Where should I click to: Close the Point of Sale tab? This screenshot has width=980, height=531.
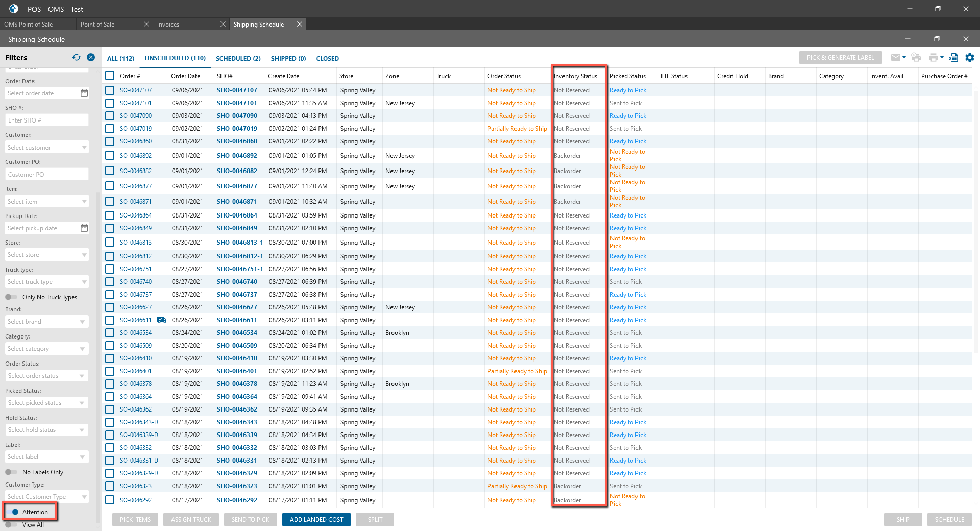[x=146, y=24]
